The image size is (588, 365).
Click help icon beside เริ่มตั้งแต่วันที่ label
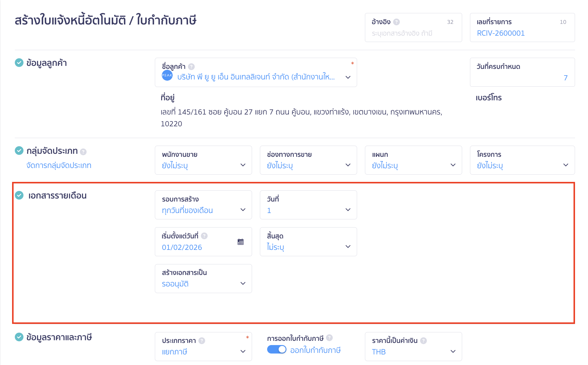click(x=204, y=236)
